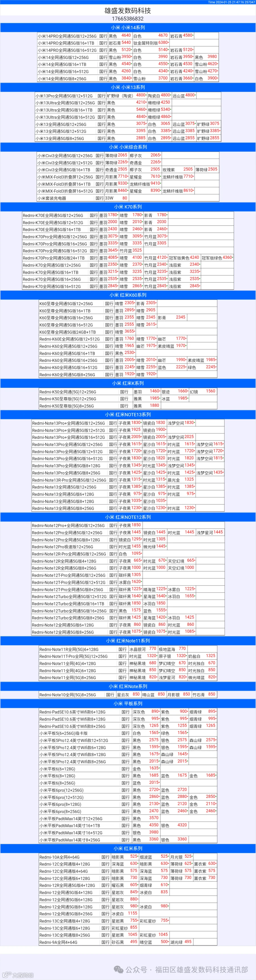Select row Redmi-K70E全网通5G版16+1TB
This screenshot has width=256, height=980.
click(128, 229)
